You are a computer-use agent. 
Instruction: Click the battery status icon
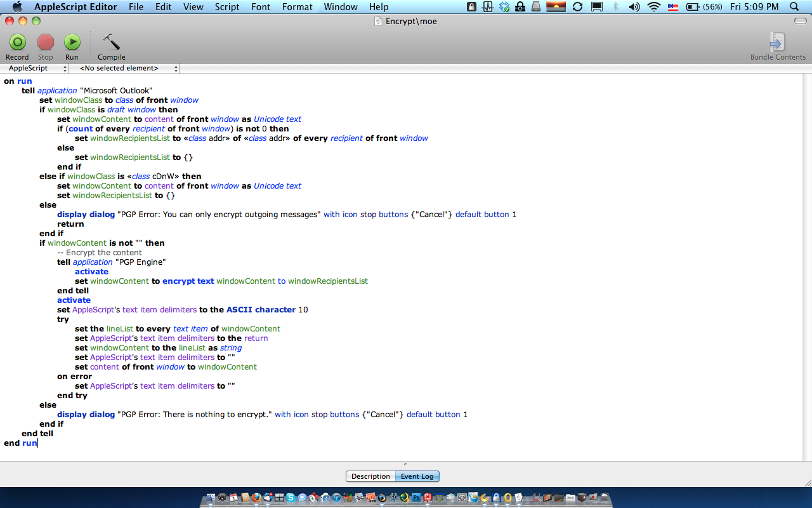pyautogui.click(x=693, y=7)
